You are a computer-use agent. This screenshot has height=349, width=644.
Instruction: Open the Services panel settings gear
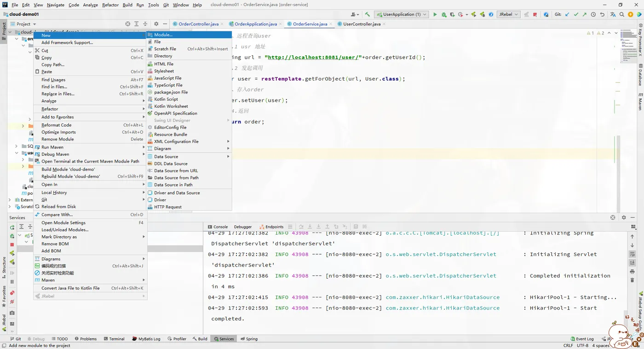point(624,217)
